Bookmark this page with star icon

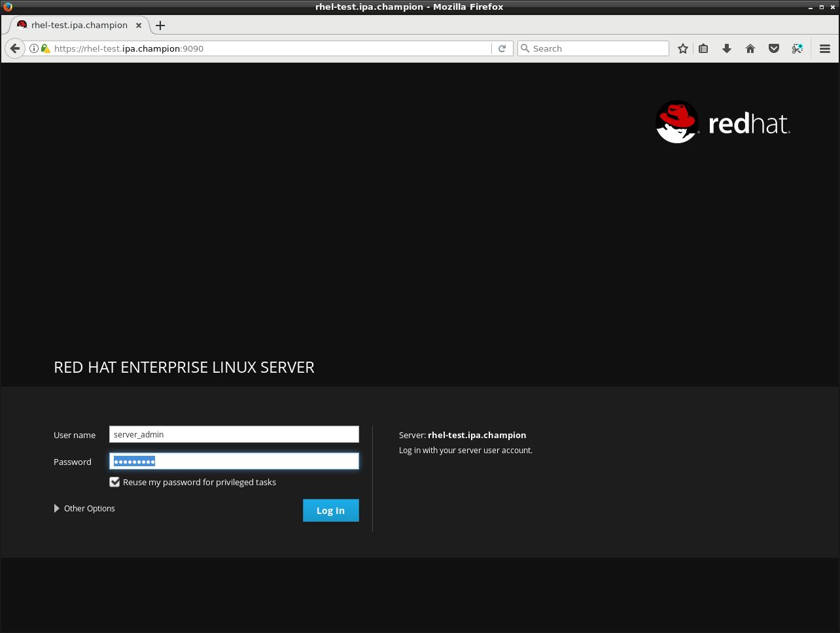tap(683, 48)
